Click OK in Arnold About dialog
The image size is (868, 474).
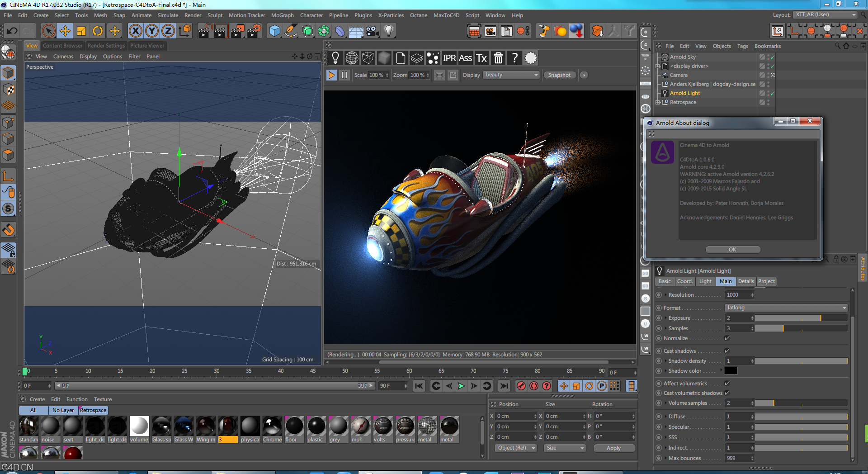coord(732,250)
